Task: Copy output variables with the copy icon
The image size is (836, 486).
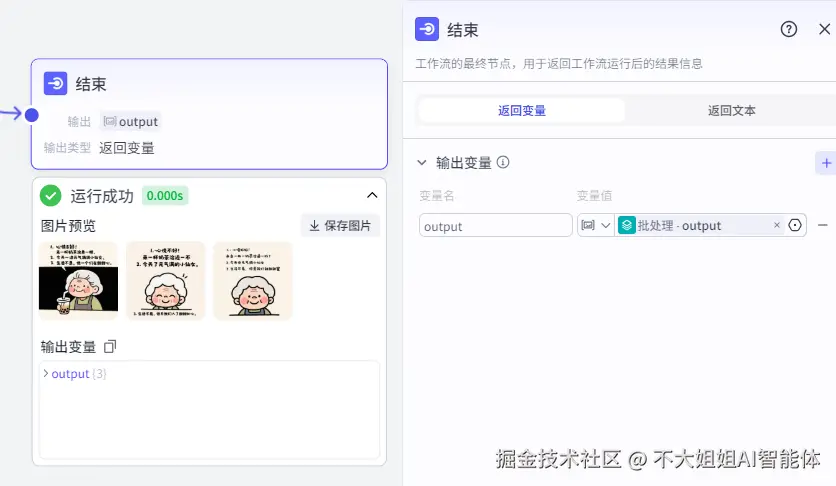Action: [x=110, y=347]
